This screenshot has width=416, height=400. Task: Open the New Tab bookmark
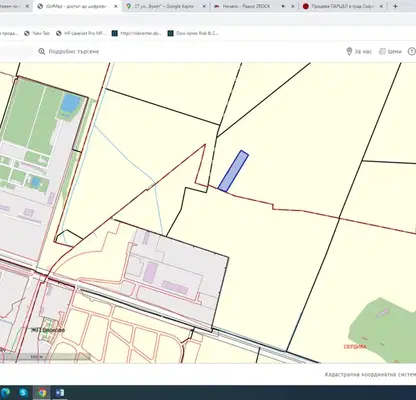[x=37, y=33]
